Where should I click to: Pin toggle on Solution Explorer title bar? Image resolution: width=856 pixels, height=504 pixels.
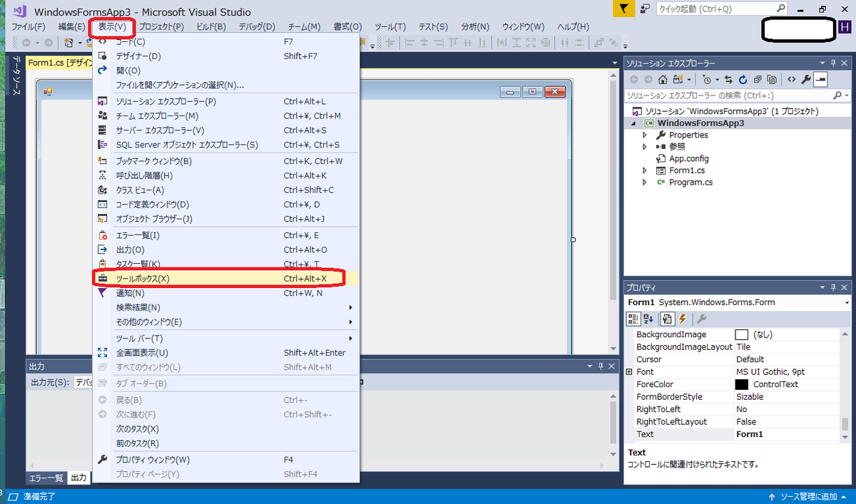pyautogui.click(x=833, y=63)
